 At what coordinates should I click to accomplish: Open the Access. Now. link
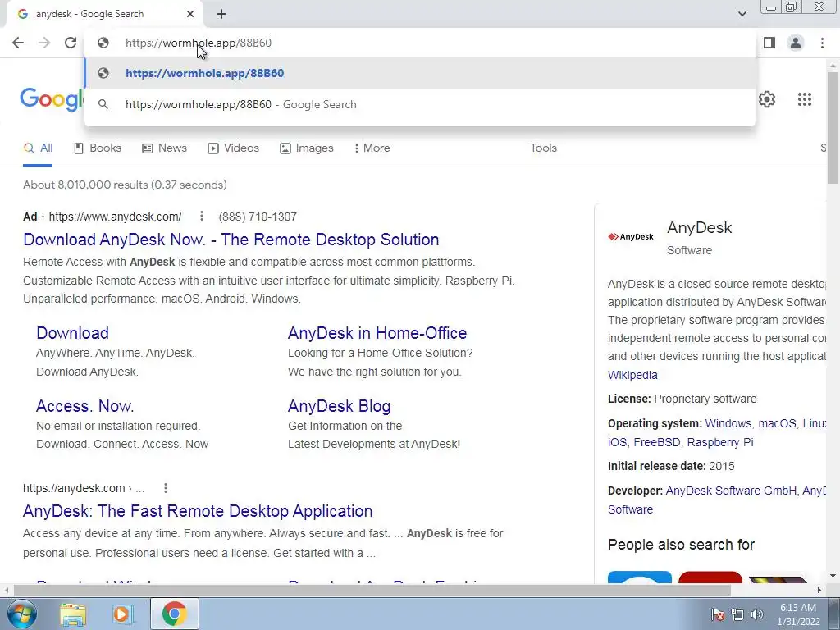coord(84,406)
